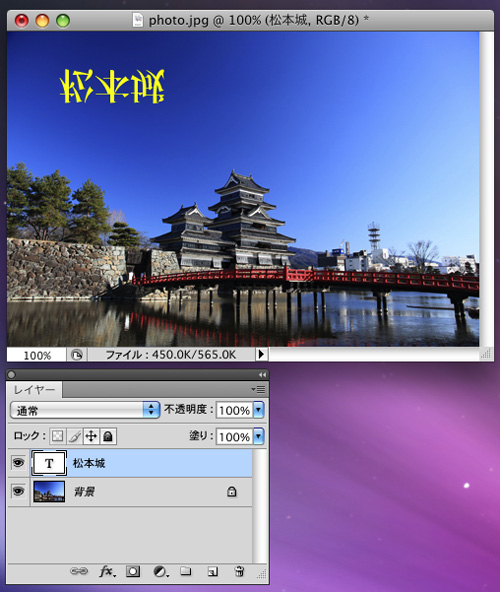Open the layer style fx menu

click(107, 572)
